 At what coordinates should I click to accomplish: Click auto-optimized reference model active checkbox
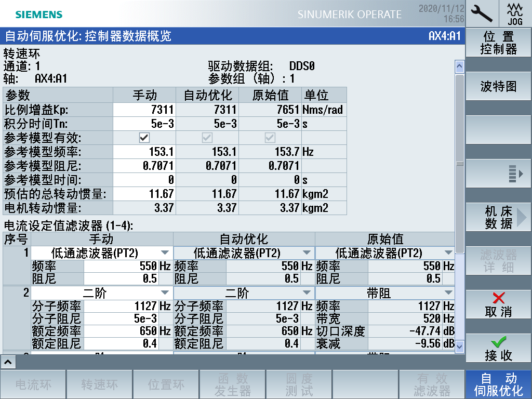(x=207, y=138)
